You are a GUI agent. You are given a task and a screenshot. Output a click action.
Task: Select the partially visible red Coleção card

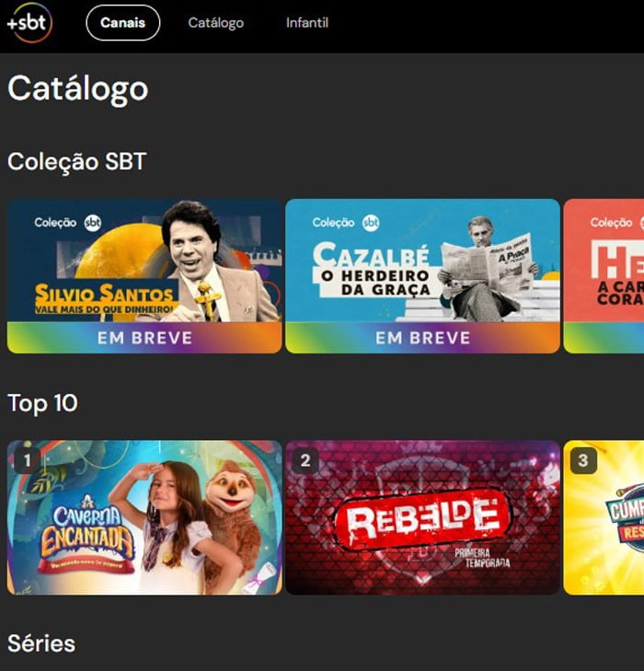click(x=604, y=276)
